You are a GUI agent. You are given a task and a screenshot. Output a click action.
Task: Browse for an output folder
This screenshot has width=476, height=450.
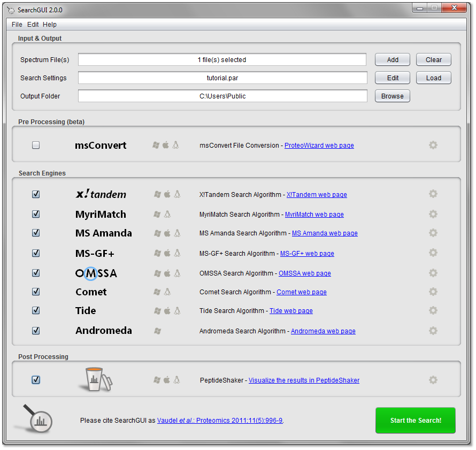[392, 96]
